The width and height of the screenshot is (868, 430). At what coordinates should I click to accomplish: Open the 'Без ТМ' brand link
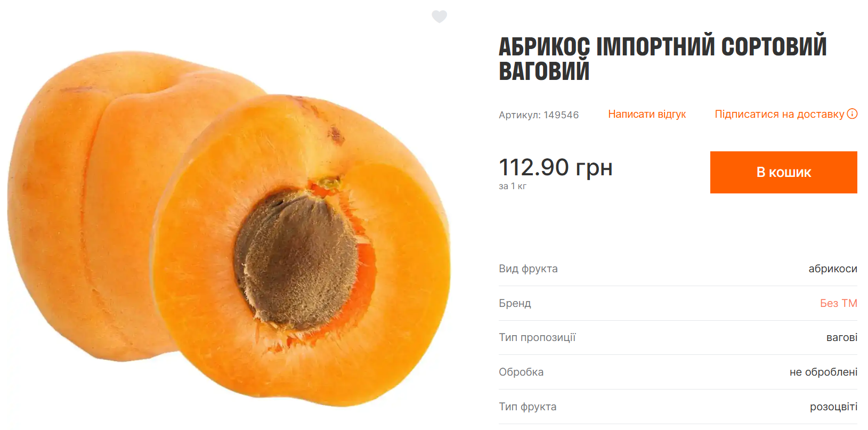[x=838, y=303]
